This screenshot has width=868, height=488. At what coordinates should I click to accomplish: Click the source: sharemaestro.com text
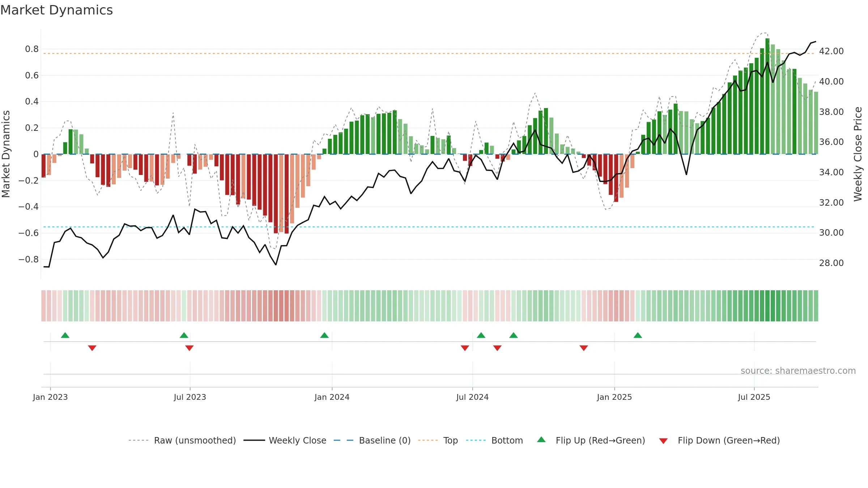click(x=798, y=371)
